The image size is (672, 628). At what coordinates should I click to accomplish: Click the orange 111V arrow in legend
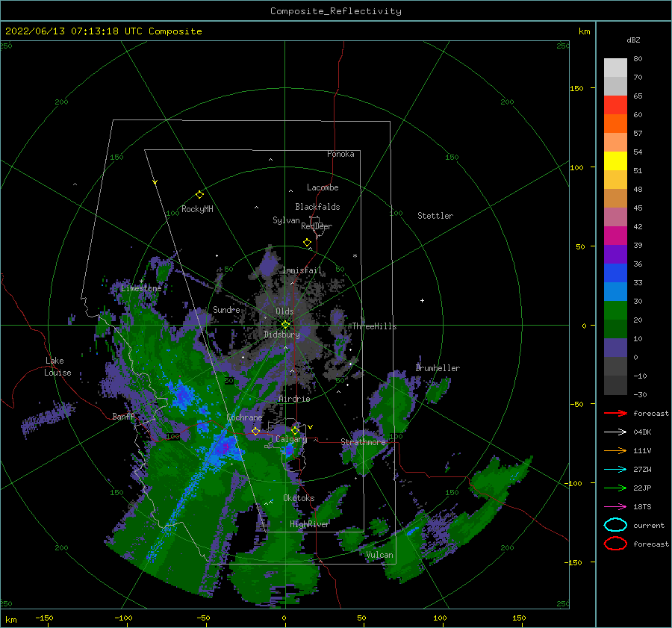point(615,450)
